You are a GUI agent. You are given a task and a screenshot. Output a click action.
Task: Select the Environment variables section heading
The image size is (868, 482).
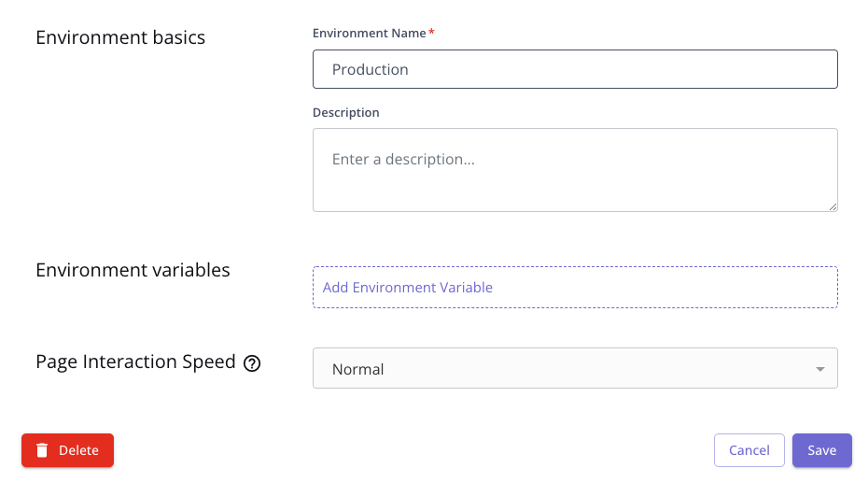click(x=133, y=270)
